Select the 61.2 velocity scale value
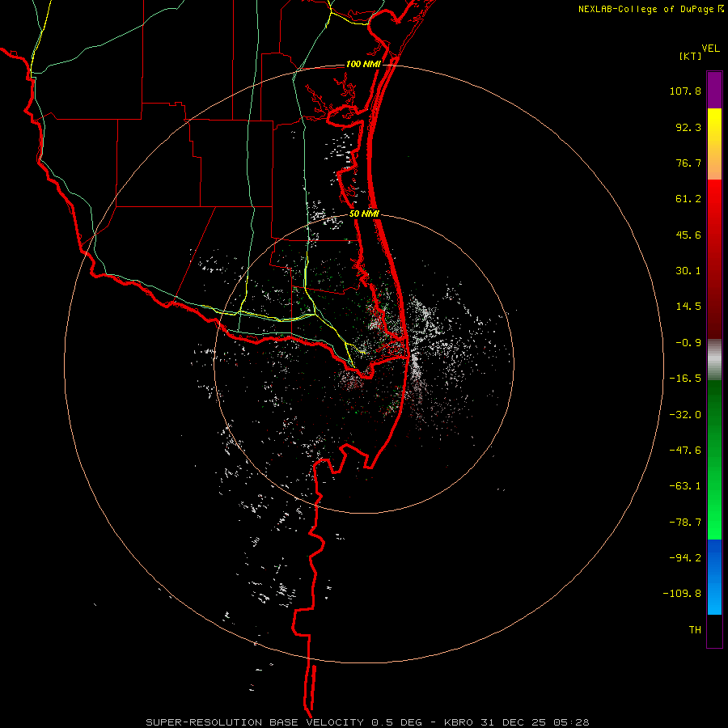Viewport: 728px width, 728px height. pyautogui.click(x=688, y=199)
